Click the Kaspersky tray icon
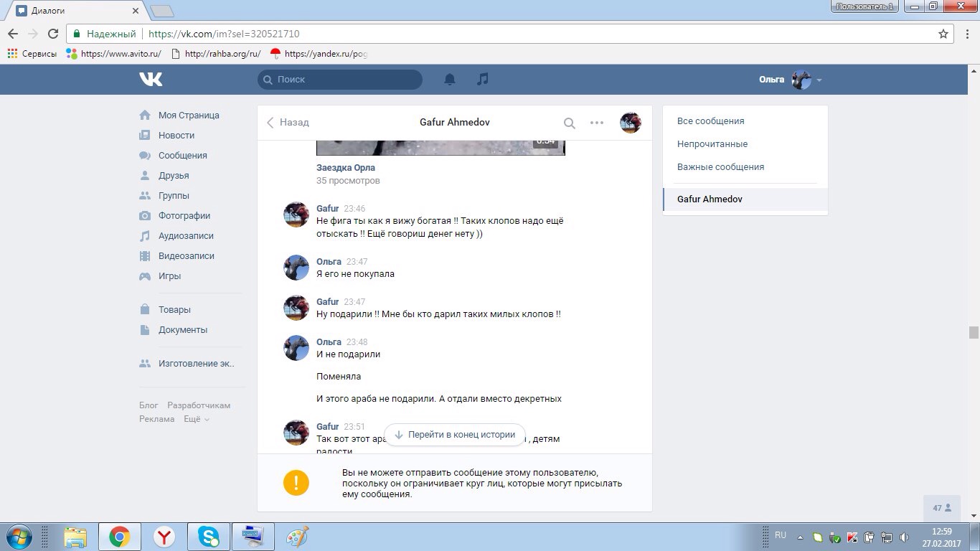Image resolution: width=980 pixels, height=551 pixels. pyautogui.click(x=852, y=537)
